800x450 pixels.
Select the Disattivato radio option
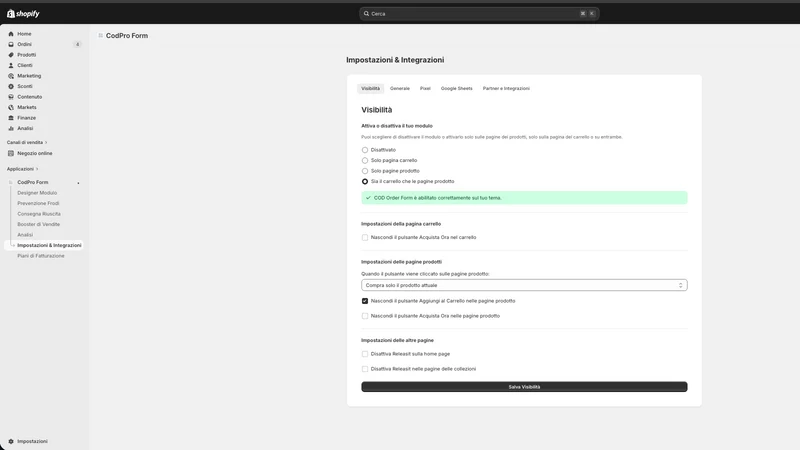point(365,150)
